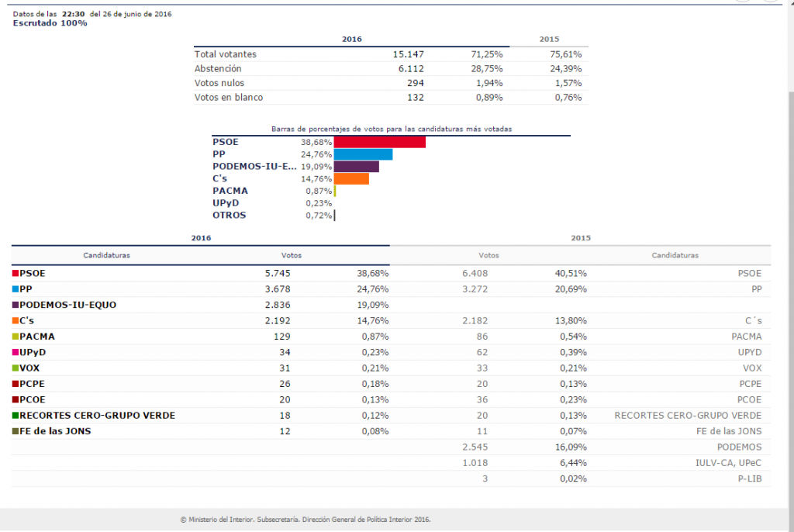Click the 'Total votantes' row label
This screenshot has width=794, height=532.
click(226, 54)
